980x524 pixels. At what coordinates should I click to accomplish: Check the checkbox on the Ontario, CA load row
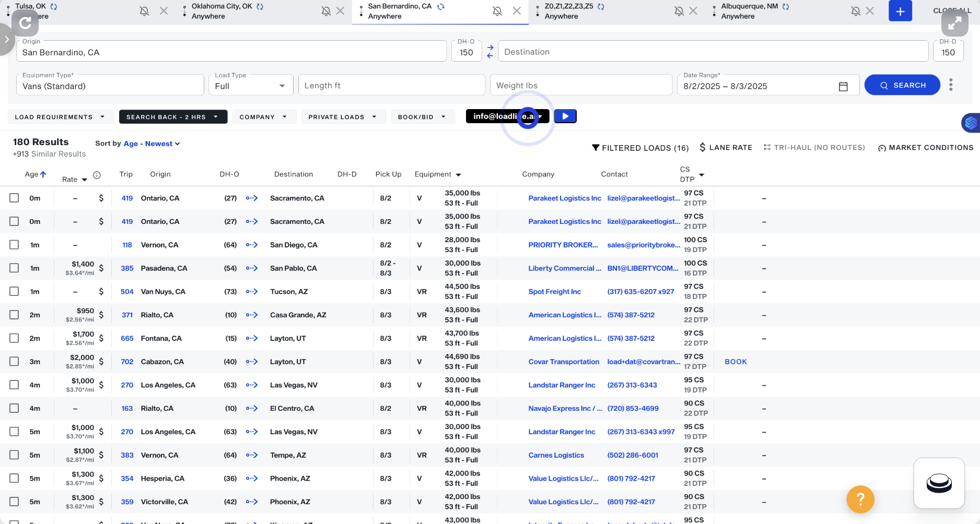click(x=14, y=198)
